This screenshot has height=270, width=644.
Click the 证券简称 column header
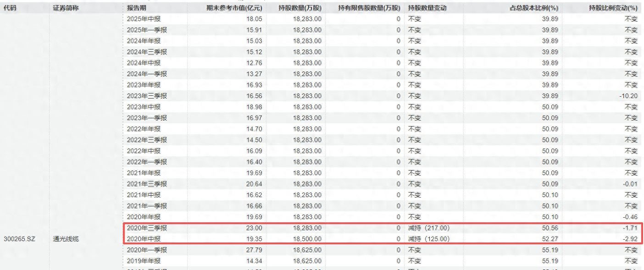[x=66, y=8]
